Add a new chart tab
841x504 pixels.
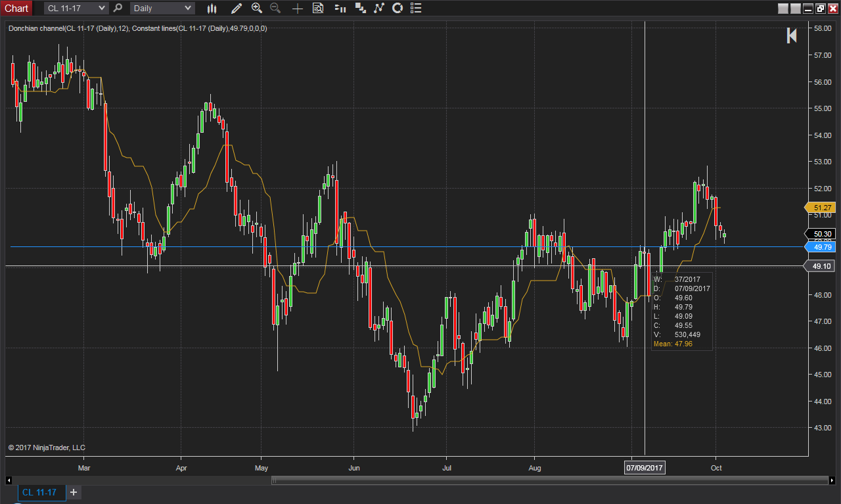click(x=74, y=492)
